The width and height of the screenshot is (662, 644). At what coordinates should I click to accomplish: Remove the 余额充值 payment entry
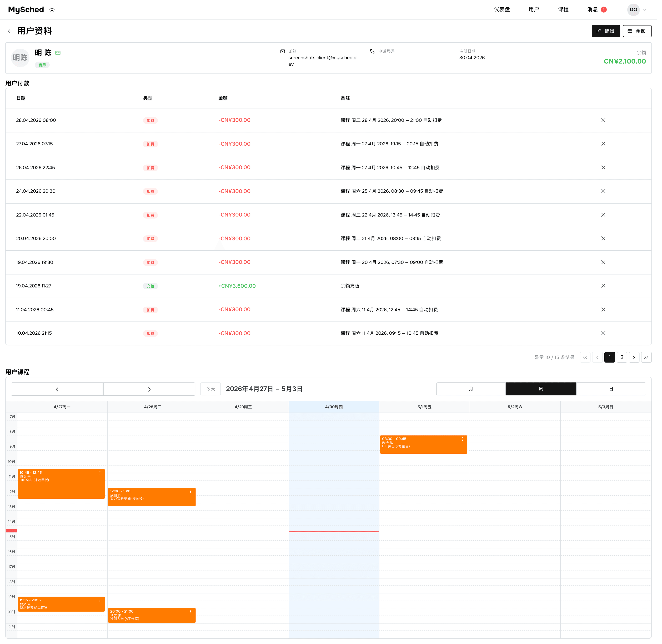pos(608,288)
